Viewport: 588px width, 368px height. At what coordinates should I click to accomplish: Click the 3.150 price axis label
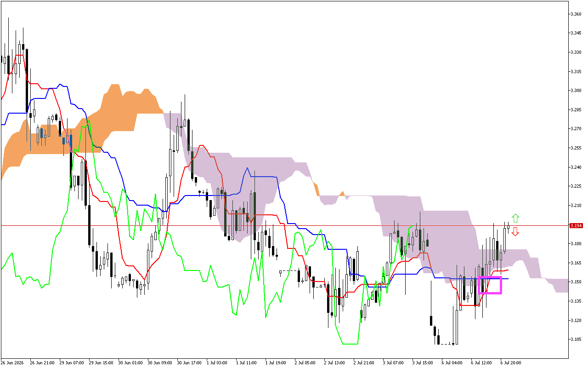[576, 282]
